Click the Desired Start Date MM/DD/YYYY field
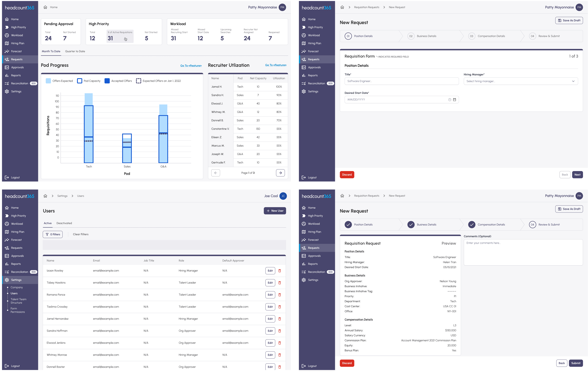The image size is (588, 373). pyautogui.click(x=402, y=100)
